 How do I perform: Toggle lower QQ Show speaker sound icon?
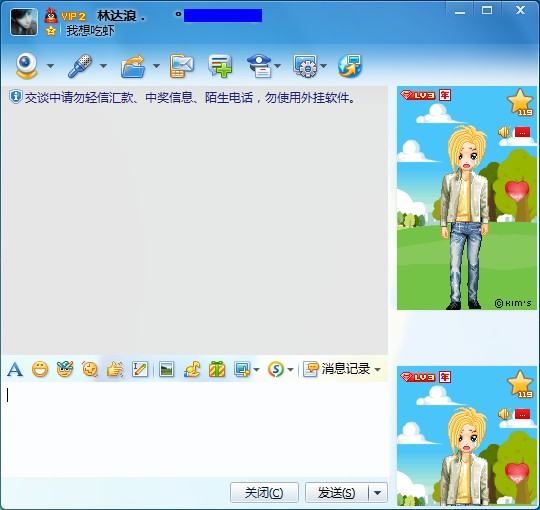[x=504, y=414]
